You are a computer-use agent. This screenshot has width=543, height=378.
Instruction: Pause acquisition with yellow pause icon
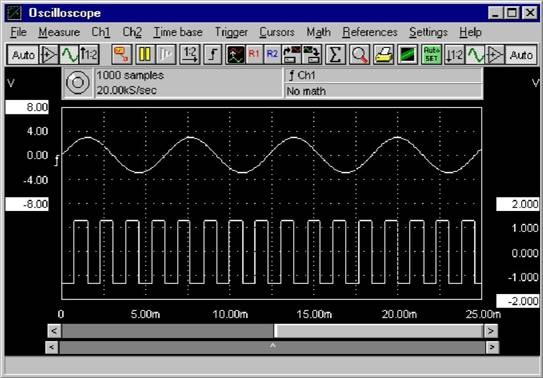(x=145, y=55)
